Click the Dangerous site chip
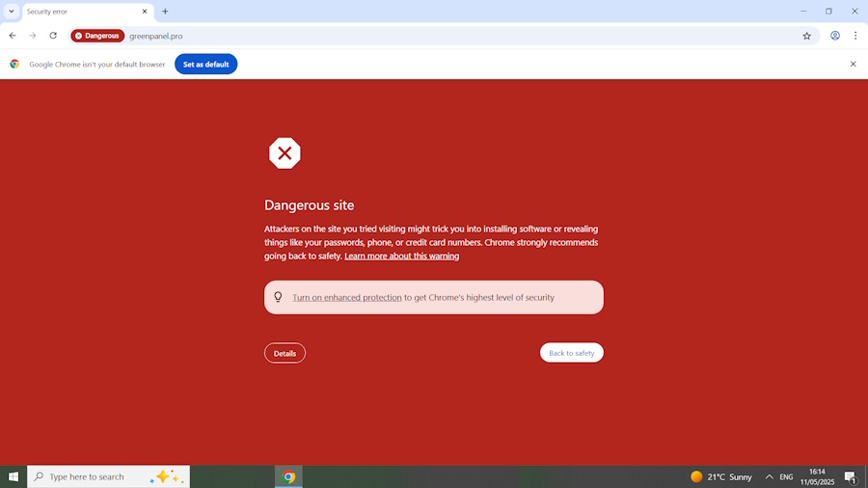The image size is (868, 488). pyautogui.click(x=97, y=36)
